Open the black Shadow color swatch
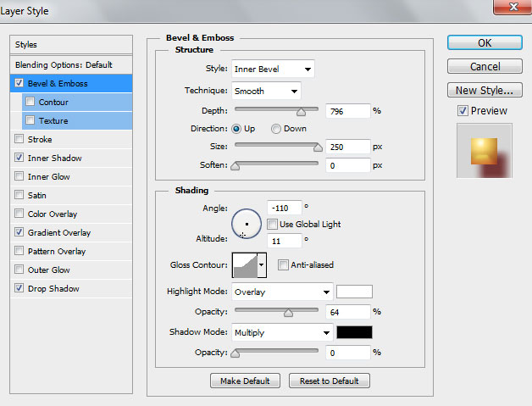The height and width of the screenshot is (406, 532). click(354, 332)
